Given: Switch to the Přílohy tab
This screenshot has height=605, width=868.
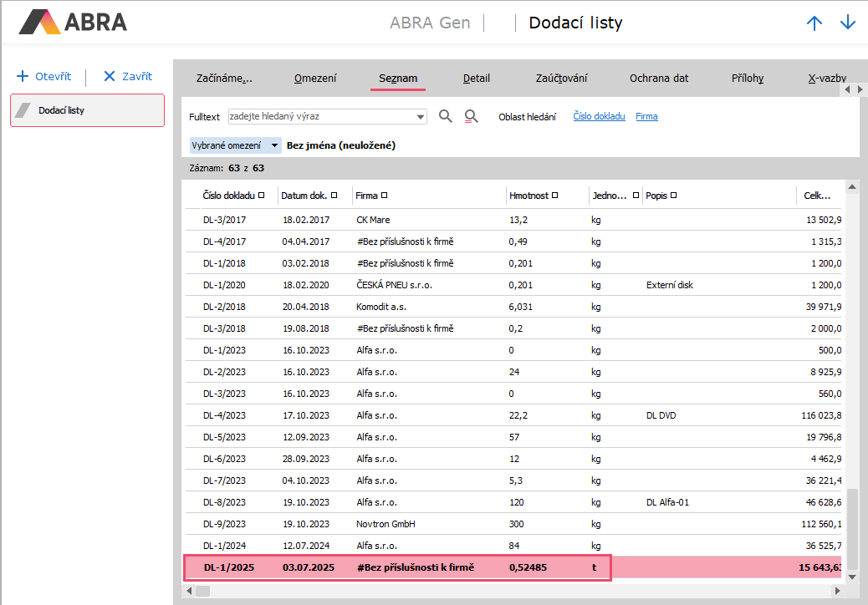Looking at the screenshot, I should tap(748, 78).
